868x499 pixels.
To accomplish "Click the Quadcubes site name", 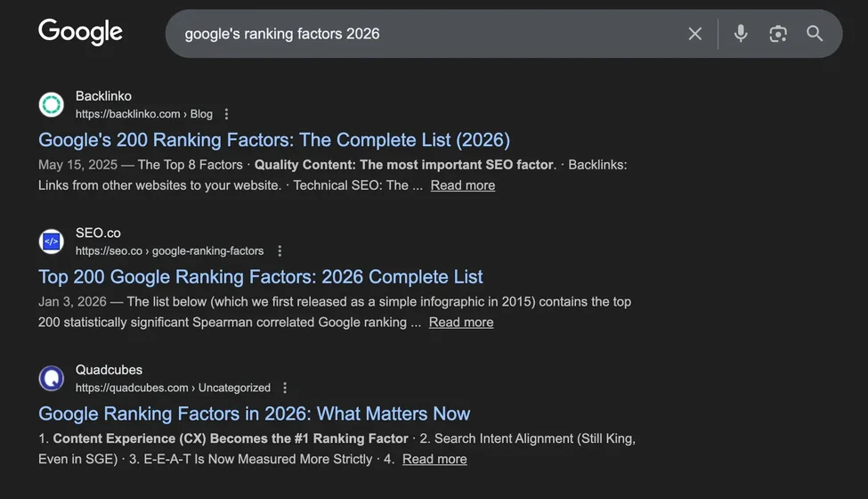I will [109, 370].
